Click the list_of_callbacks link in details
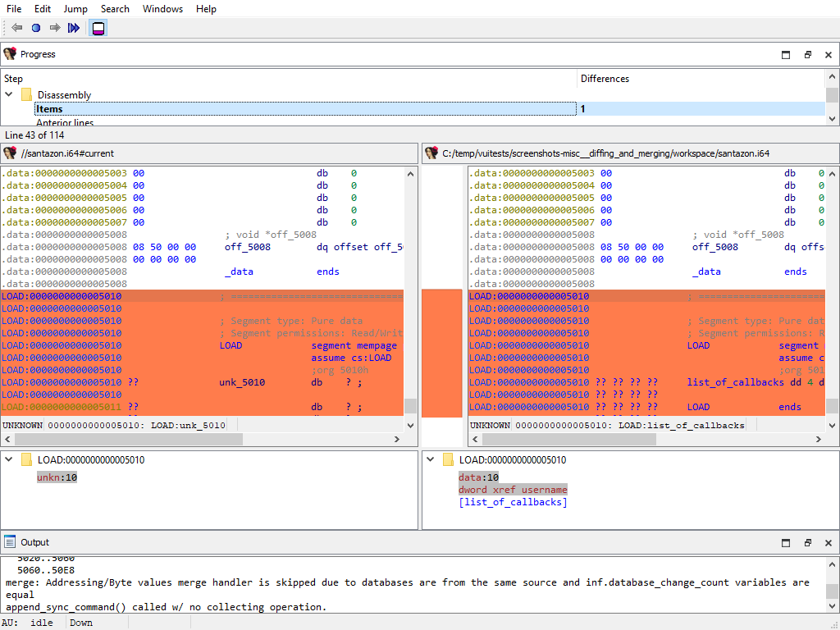Screen dimensions: 840x630 click(513, 502)
